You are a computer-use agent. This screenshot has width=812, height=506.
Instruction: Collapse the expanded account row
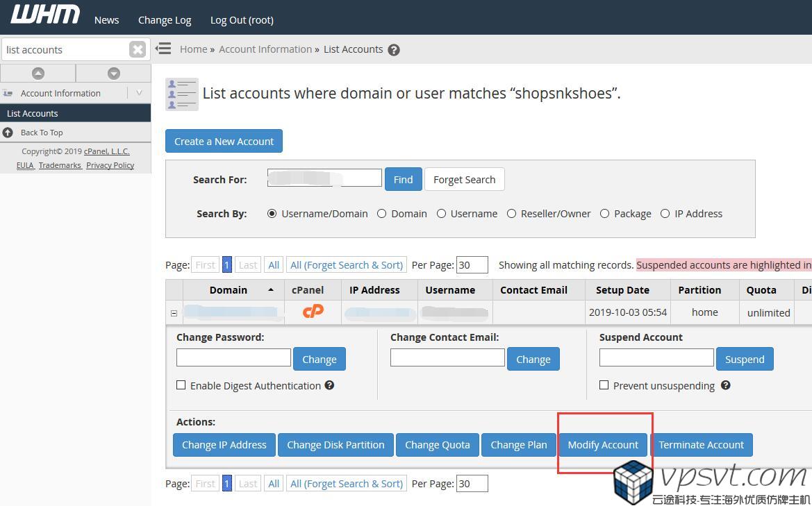tap(174, 313)
